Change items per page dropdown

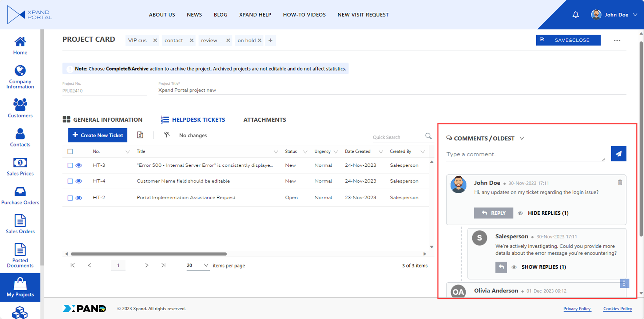tap(198, 265)
